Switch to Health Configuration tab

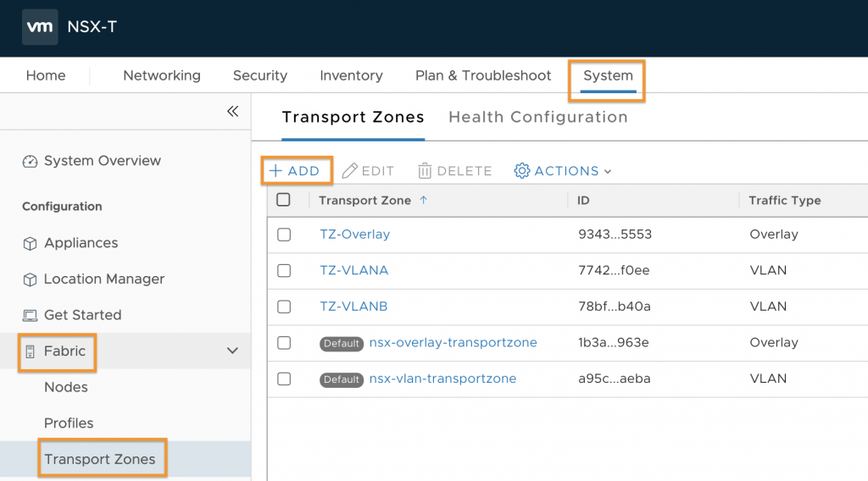point(538,117)
